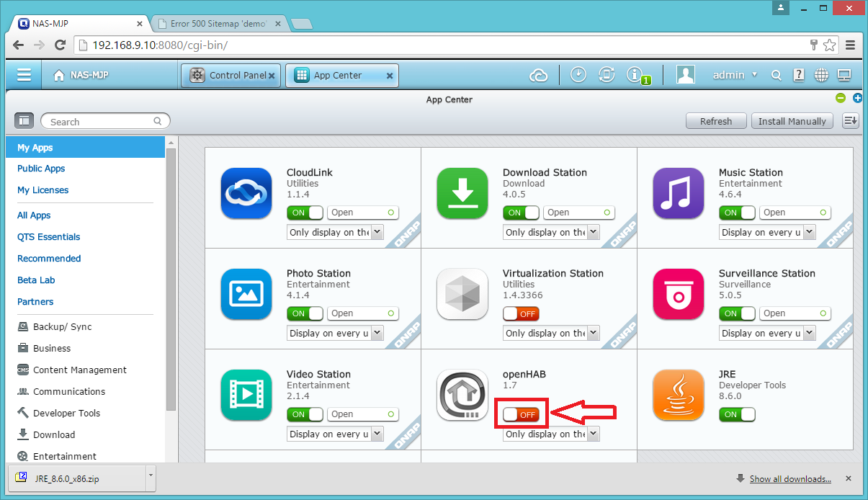The image size is (868, 500).
Task: Select My Apps in the sidebar
Action: tap(86, 147)
